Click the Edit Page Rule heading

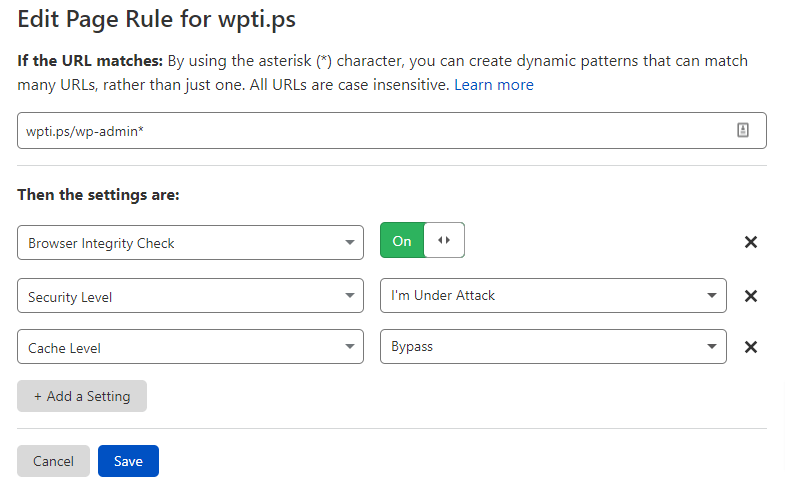156,20
